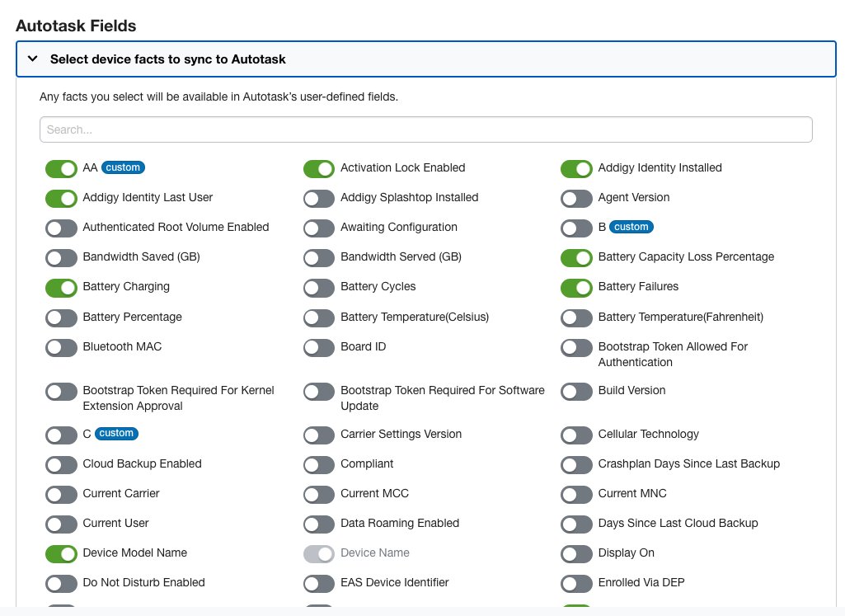
Task: Turn on Current MCC toggle
Action: (319, 494)
